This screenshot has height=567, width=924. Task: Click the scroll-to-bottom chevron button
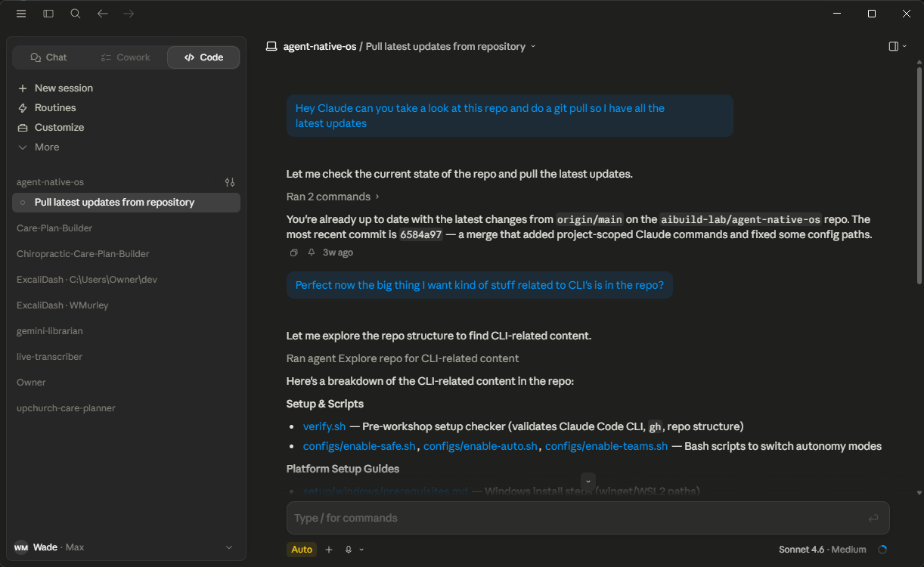tap(588, 481)
